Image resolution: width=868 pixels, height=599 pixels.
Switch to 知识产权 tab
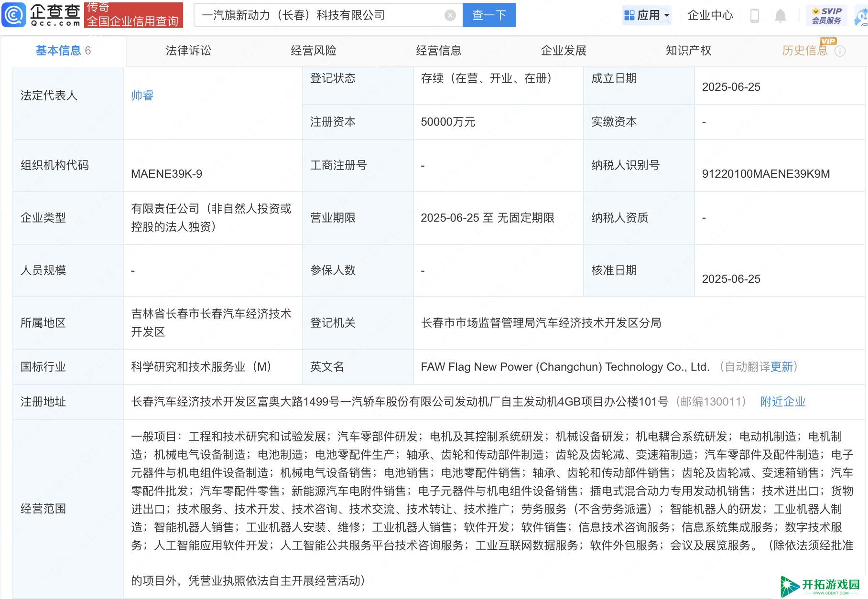coord(688,51)
